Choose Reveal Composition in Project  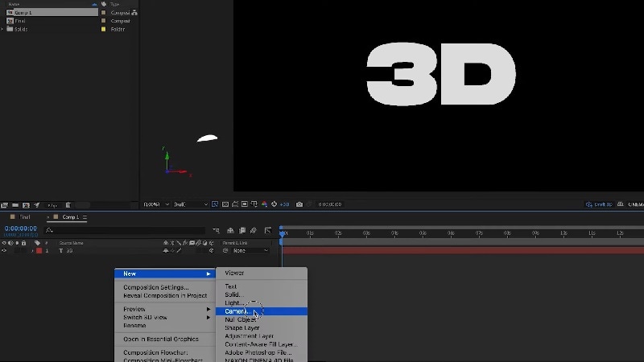165,295
